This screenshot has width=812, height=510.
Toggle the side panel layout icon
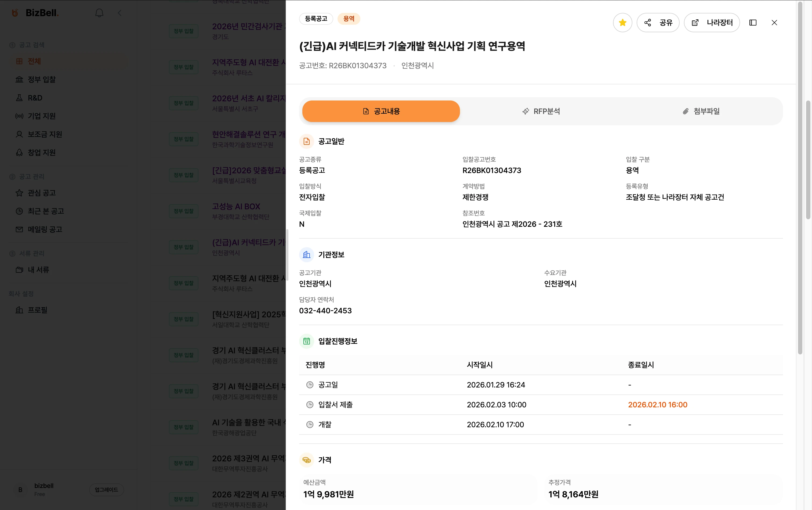(753, 23)
